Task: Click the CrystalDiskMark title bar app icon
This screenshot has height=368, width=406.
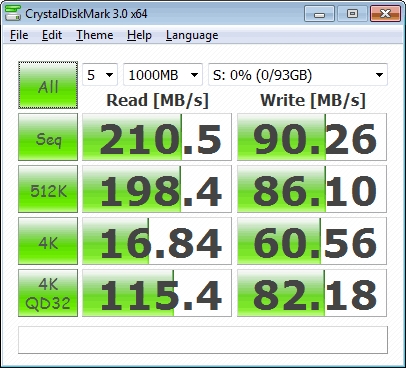Action: coord(13,13)
